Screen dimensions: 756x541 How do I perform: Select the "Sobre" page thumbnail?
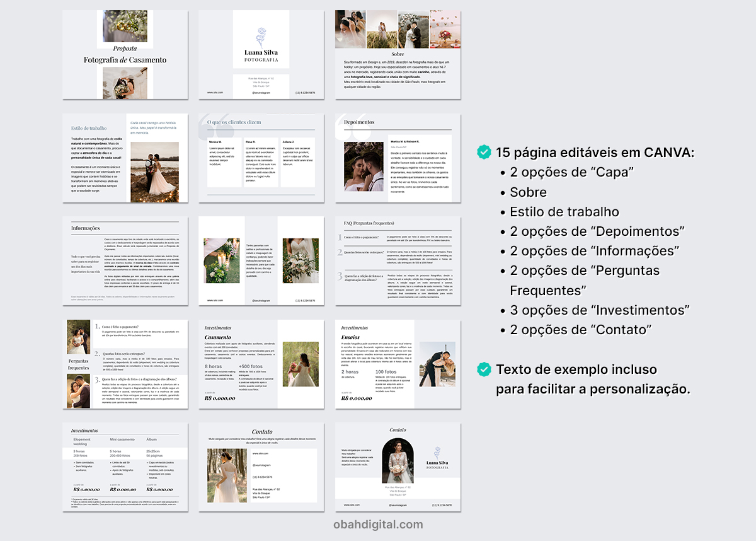398,55
